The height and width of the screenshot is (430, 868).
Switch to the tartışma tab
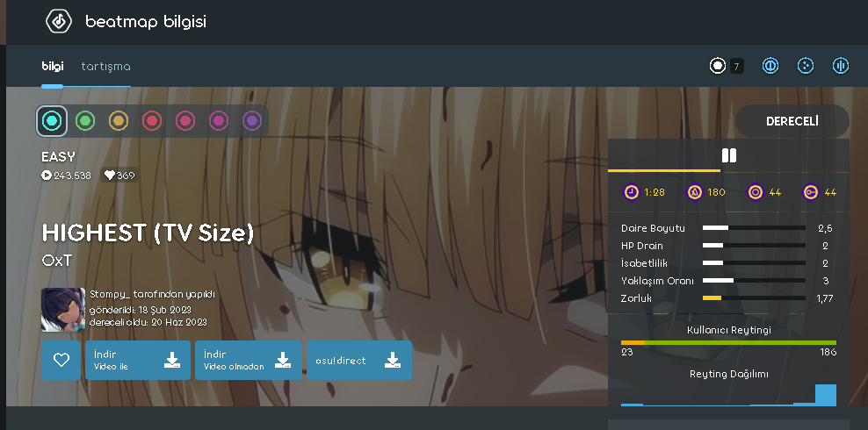(x=105, y=67)
